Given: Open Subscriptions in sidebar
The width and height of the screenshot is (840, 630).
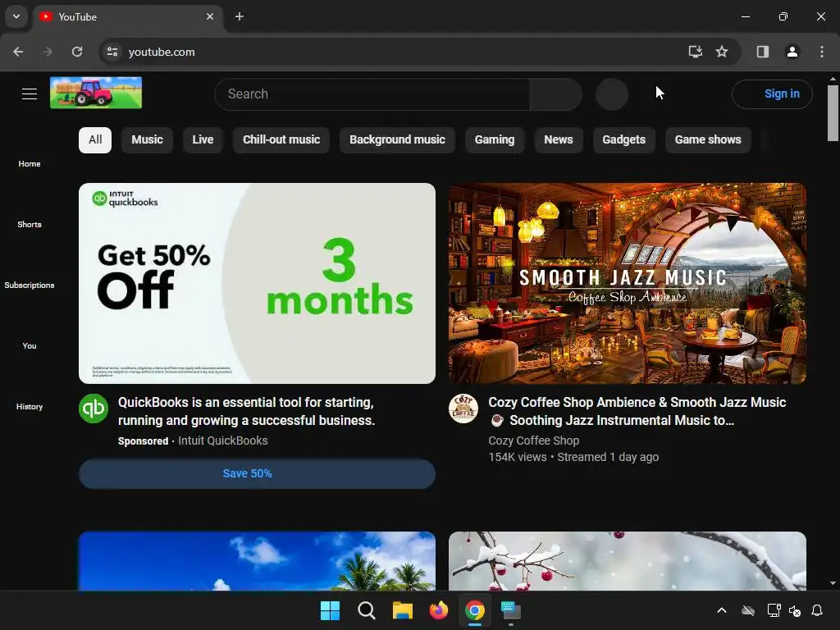Looking at the screenshot, I should pos(30,285).
